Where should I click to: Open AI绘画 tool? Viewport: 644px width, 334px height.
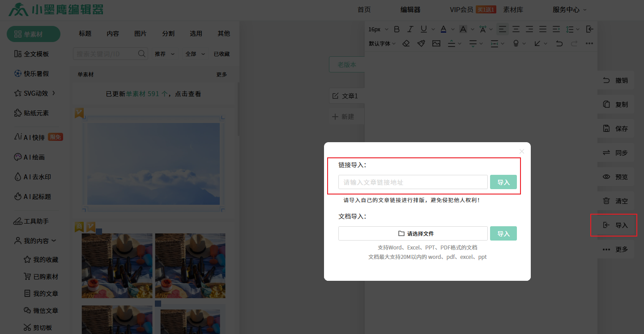click(x=29, y=157)
